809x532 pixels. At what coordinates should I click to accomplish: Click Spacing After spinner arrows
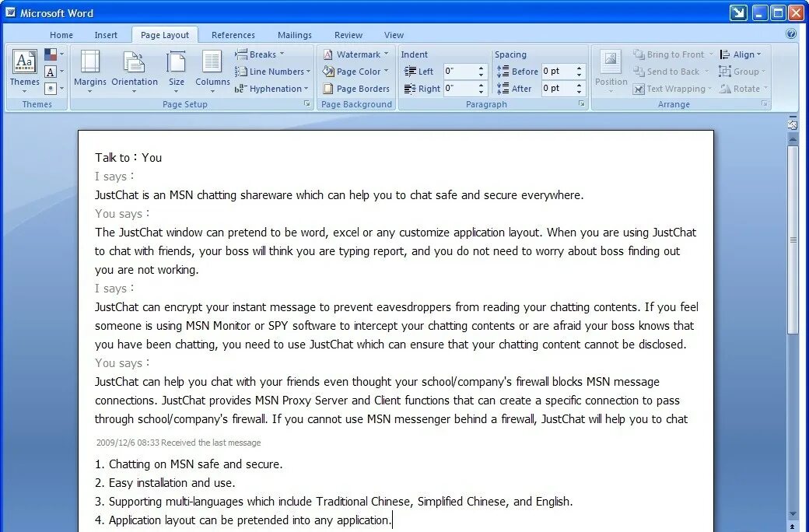[580, 88]
